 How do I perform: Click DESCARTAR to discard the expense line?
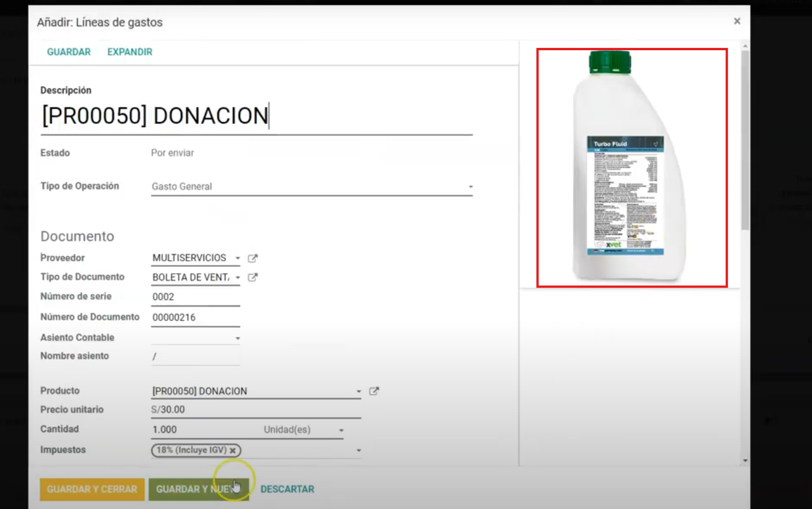click(287, 489)
